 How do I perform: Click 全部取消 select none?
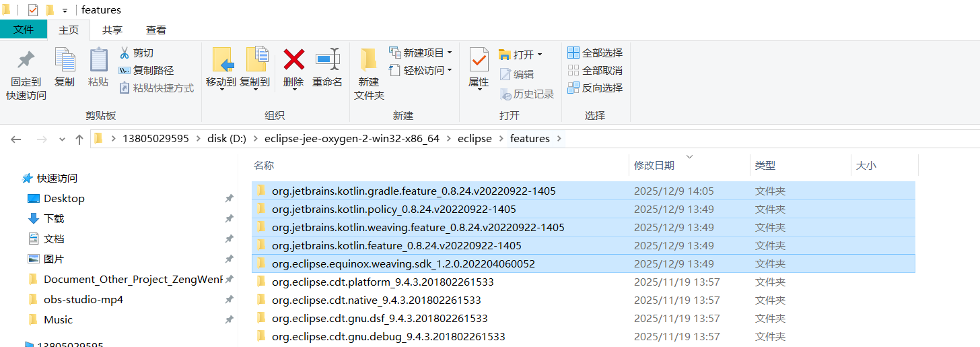(595, 70)
